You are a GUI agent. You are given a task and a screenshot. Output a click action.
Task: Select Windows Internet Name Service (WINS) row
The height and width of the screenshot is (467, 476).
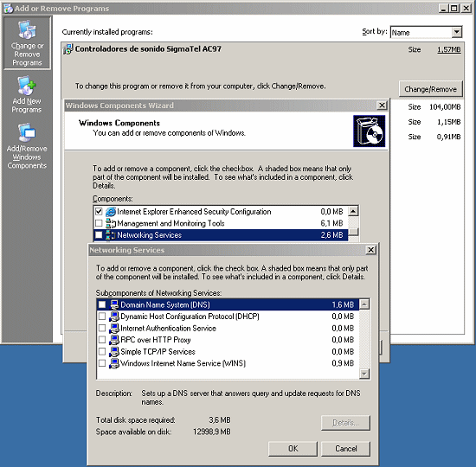(228, 363)
